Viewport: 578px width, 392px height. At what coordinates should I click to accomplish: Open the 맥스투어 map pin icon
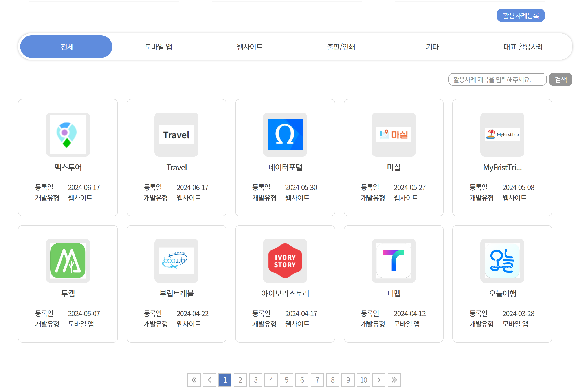pos(68,135)
